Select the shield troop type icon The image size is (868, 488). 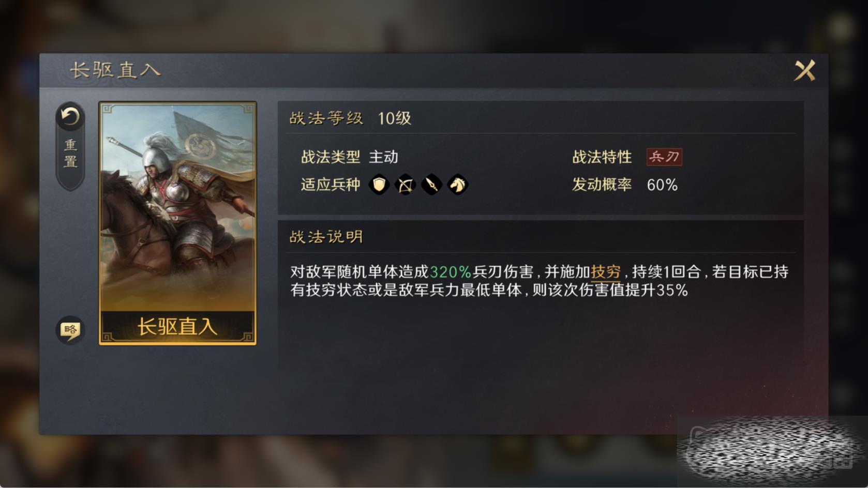(379, 185)
